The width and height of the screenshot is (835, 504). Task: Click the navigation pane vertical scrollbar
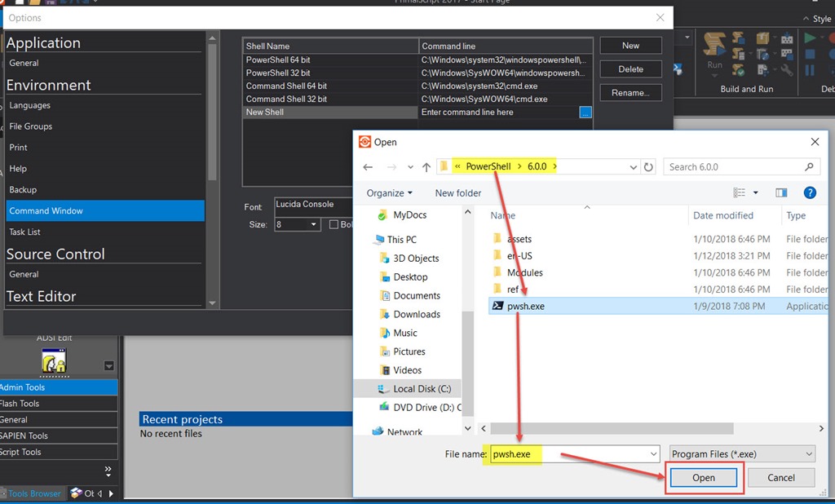[467, 362]
